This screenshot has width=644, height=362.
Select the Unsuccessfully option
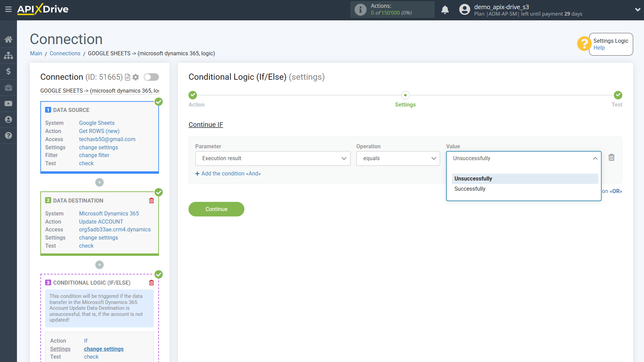tap(525, 179)
